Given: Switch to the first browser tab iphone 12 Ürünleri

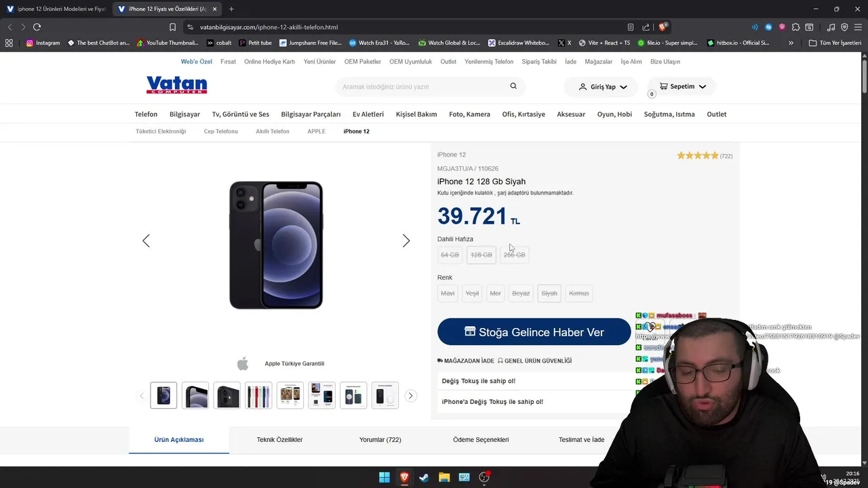Looking at the screenshot, I should coord(57,9).
